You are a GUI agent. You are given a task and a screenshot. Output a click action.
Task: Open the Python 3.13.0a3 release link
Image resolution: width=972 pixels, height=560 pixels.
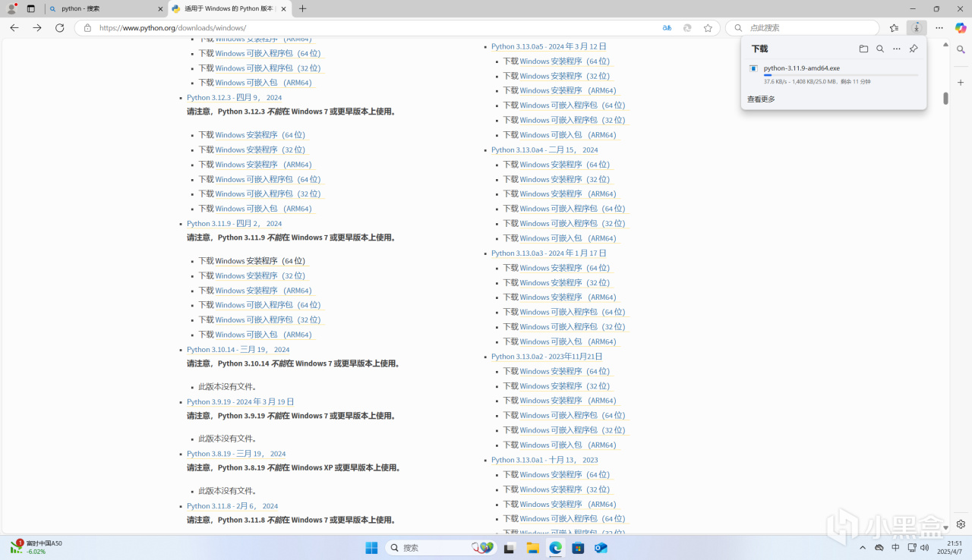pos(549,253)
